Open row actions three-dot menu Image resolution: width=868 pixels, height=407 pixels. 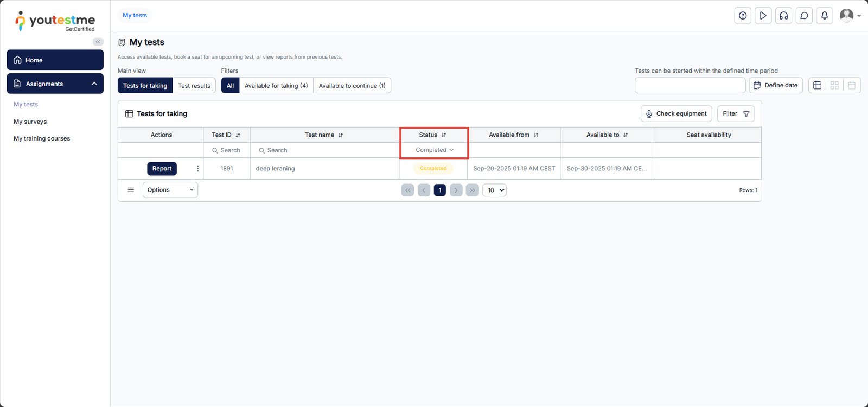(197, 169)
